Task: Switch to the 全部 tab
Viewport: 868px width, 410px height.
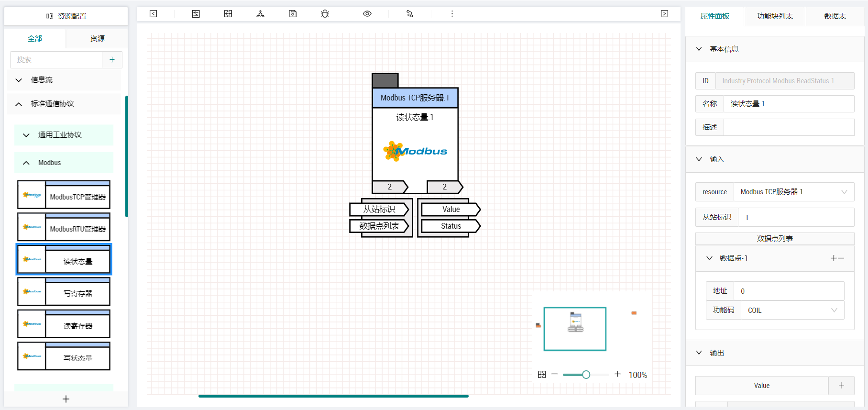Action: [35, 39]
